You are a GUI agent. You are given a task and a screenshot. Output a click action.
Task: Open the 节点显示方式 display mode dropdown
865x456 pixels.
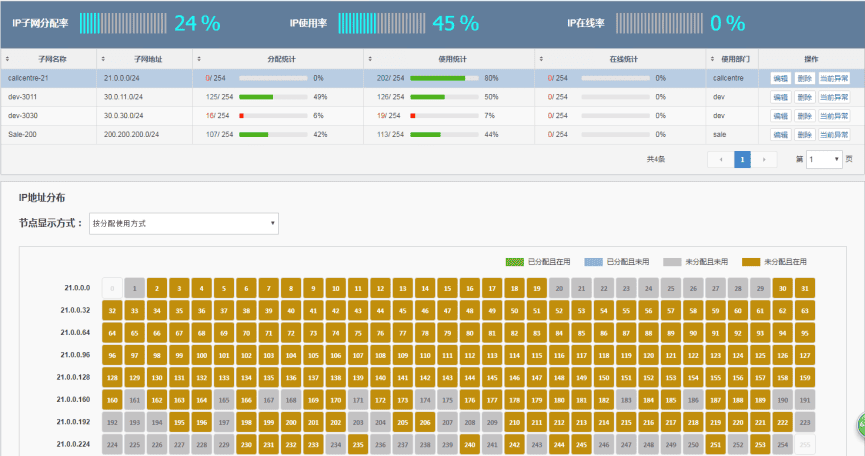coord(183,223)
